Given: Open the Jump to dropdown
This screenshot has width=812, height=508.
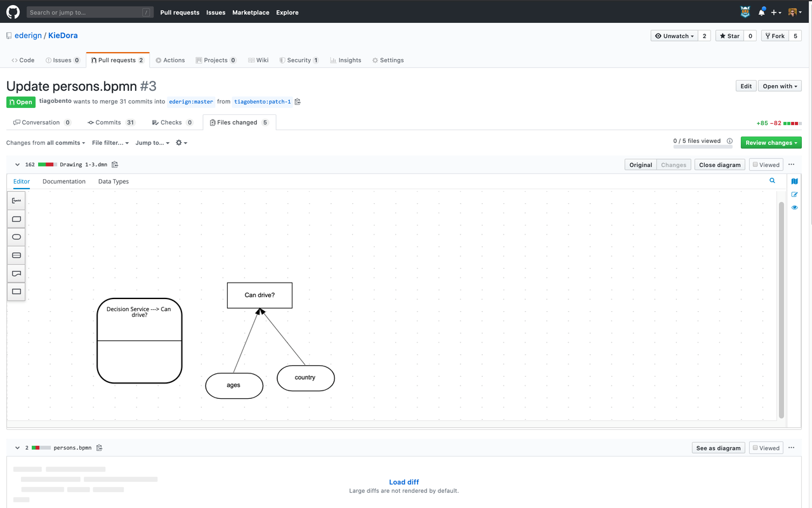Looking at the screenshot, I should (152, 143).
